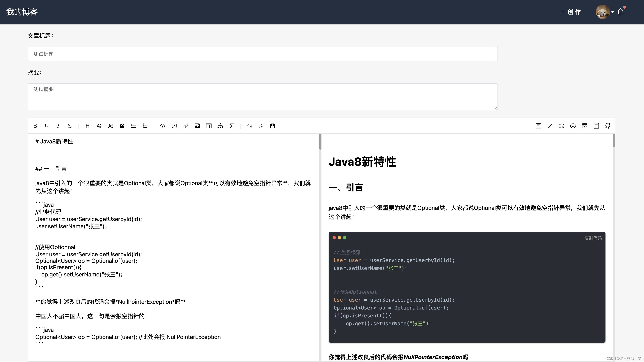Open the GitHub icon in the toolbar
644x362 pixels.
tap(607, 126)
